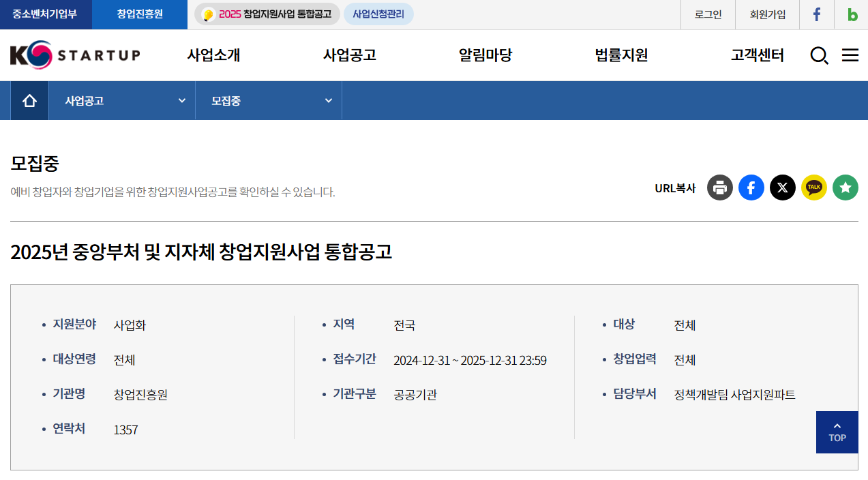Viewport: 868px width, 480px height.
Task: Copy the page link via URL복사
Action: (676, 187)
